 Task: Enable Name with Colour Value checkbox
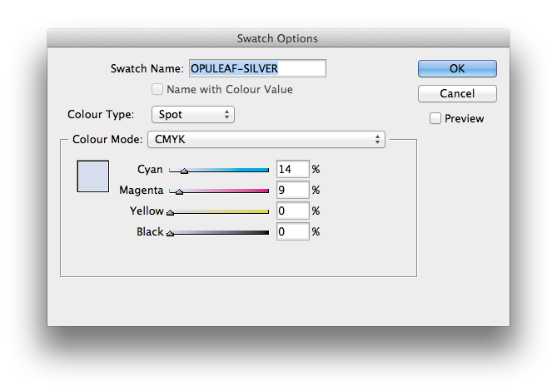(158, 89)
